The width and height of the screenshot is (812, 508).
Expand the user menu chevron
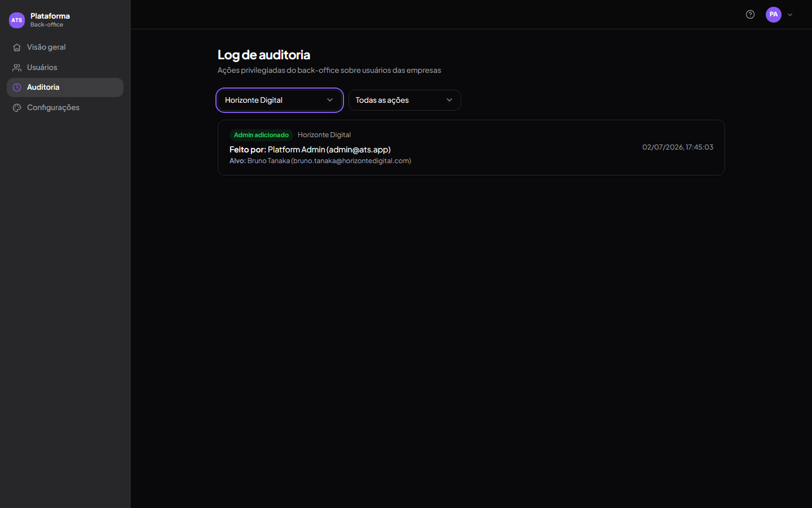[x=790, y=15]
